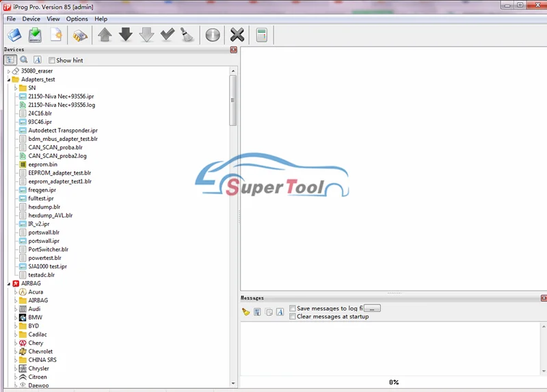The image size is (547, 392).
Task: Click the blue eraser/open toolbar icon
Action: (14, 35)
